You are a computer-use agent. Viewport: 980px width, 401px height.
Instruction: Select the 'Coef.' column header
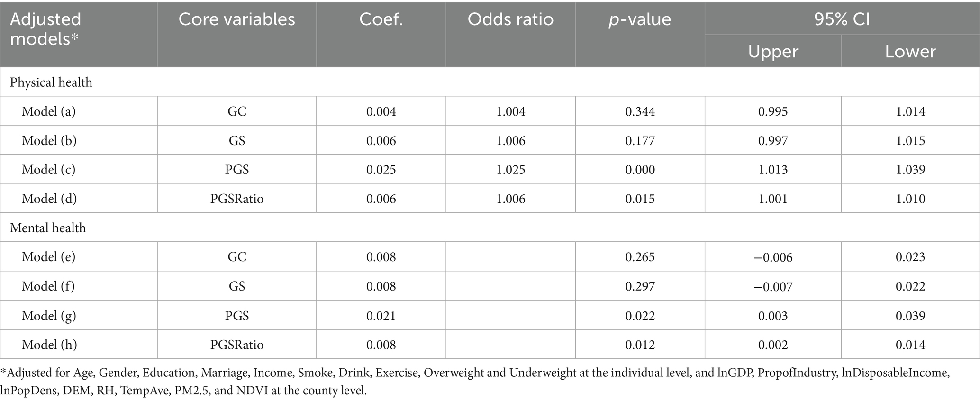pyautogui.click(x=381, y=19)
